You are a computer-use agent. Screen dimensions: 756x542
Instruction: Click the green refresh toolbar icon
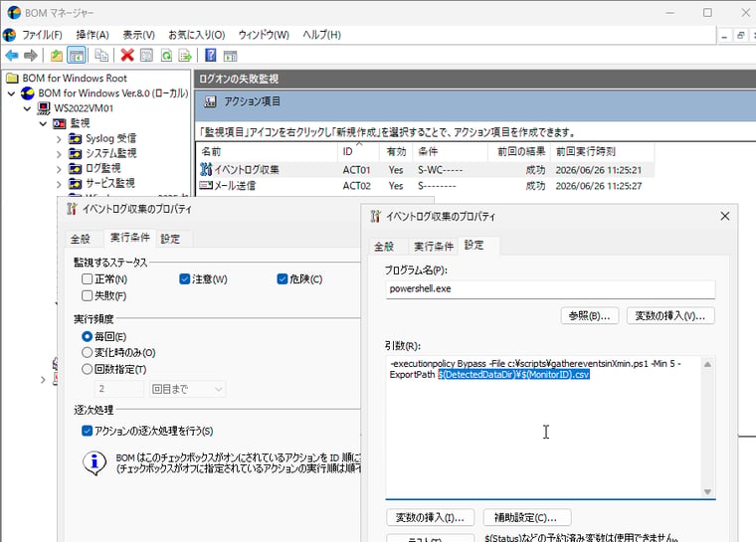point(166,56)
